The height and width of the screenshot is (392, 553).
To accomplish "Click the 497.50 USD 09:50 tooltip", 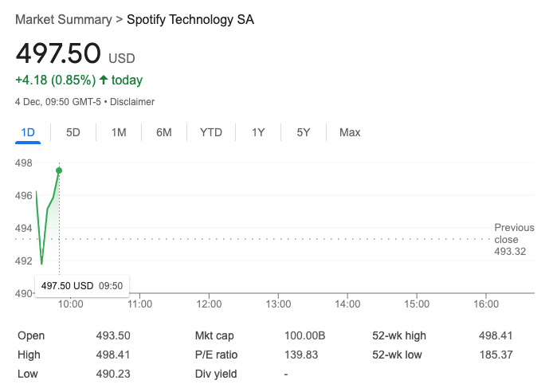I will point(82,285).
